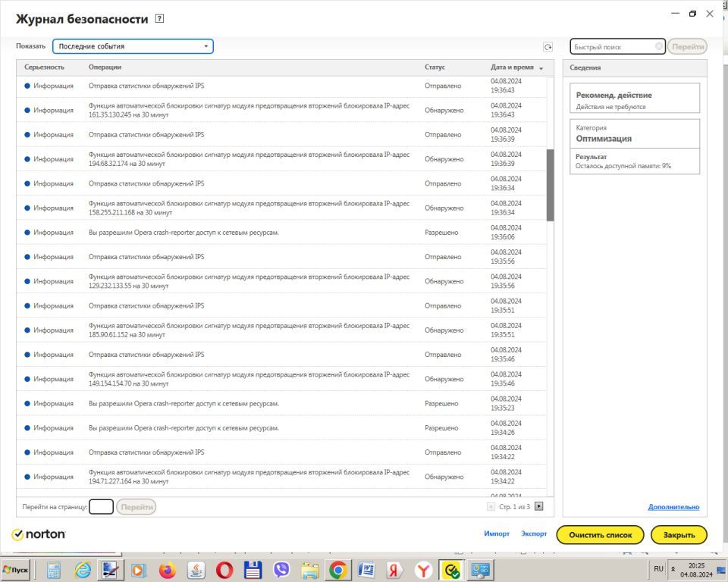
Task: Open the floppy disk taskbar icon
Action: pos(253,570)
